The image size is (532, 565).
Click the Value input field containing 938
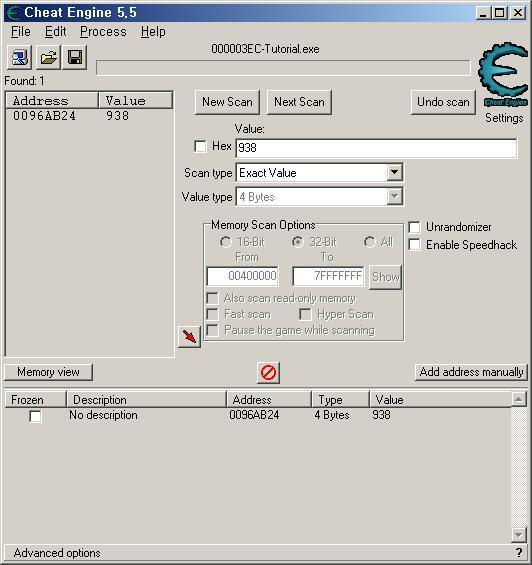(376, 148)
